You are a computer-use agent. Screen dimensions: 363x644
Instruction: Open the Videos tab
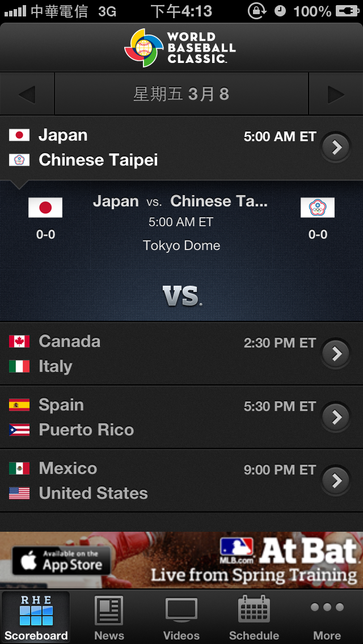(x=181, y=617)
